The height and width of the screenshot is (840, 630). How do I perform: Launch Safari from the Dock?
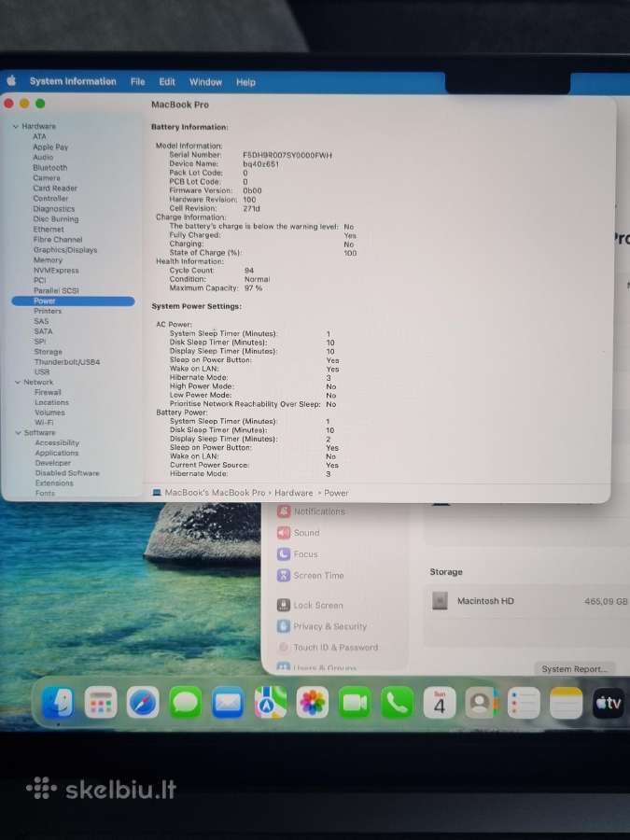point(143,702)
